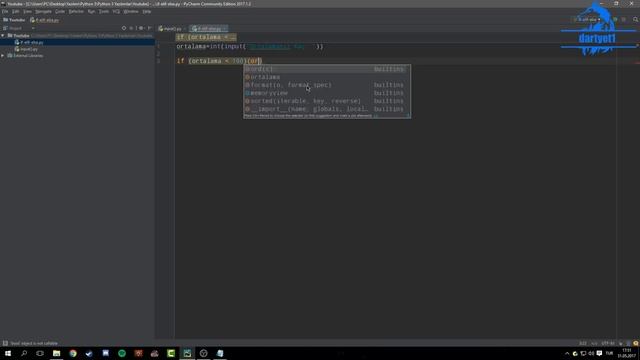Click the pi icon in completion popup footer

(x=408, y=116)
